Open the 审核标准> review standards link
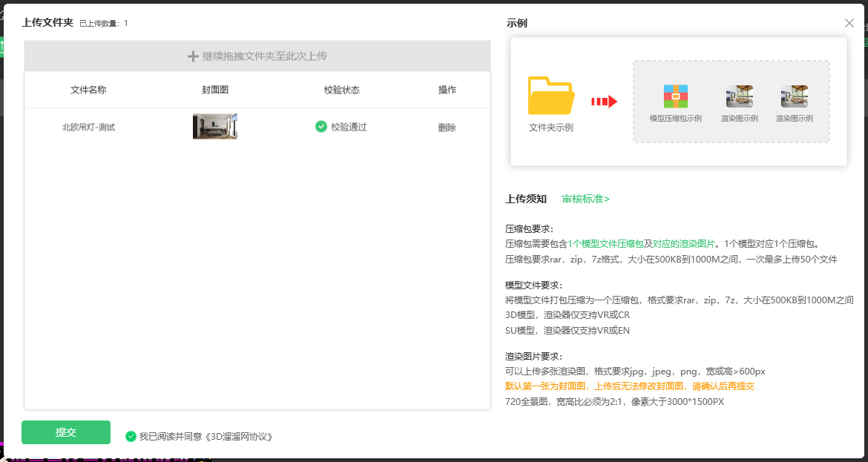This screenshot has width=868, height=462. 585,199
